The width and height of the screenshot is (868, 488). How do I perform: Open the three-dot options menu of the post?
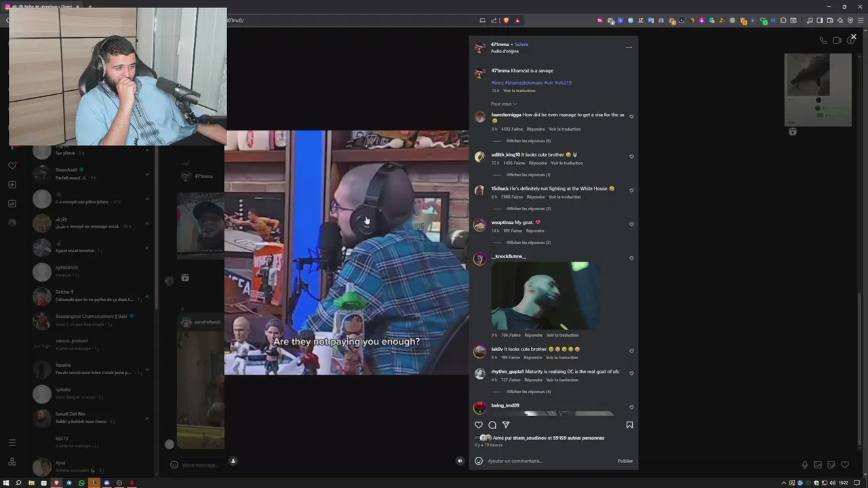(629, 47)
